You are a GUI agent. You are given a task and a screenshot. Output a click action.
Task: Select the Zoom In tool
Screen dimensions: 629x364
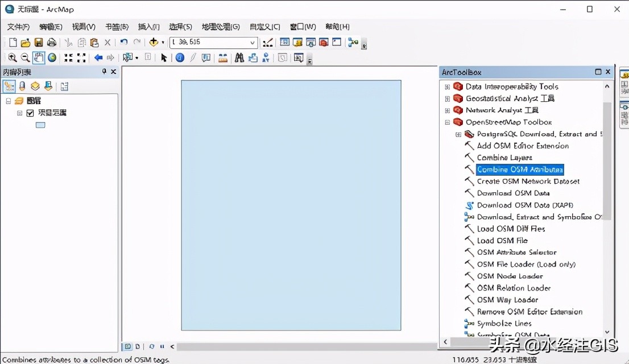(x=13, y=58)
